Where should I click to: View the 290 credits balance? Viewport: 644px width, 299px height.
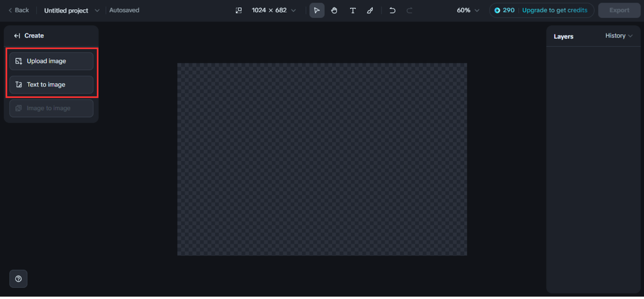pos(505,10)
